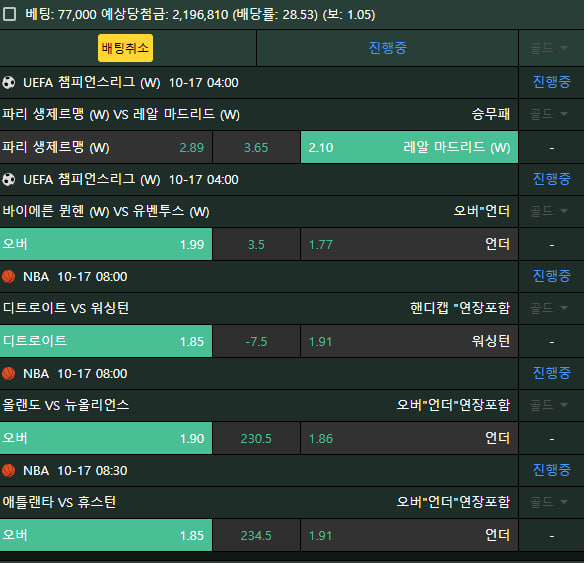Viewport: 587px width, 563px height.
Task: Open the 골드 dropdown in the 올랜도 VS 뉴올리언스 row
Action: [x=549, y=405]
